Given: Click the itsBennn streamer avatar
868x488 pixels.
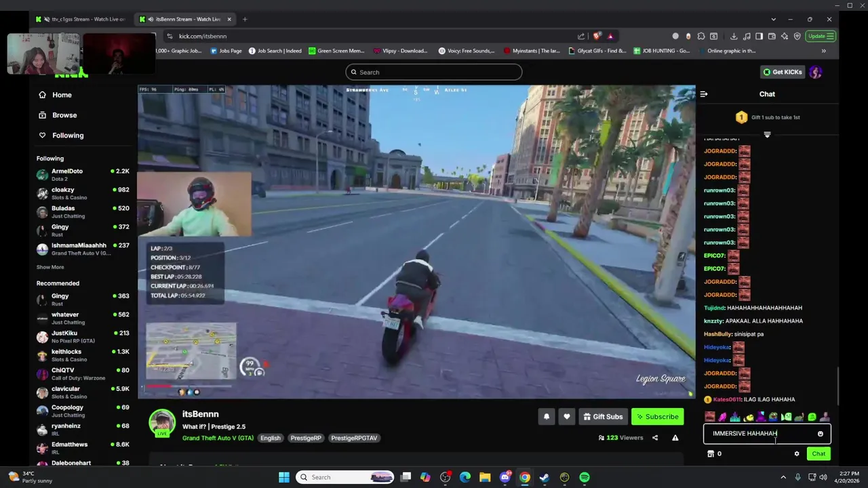Looking at the screenshot, I should [162, 422].
